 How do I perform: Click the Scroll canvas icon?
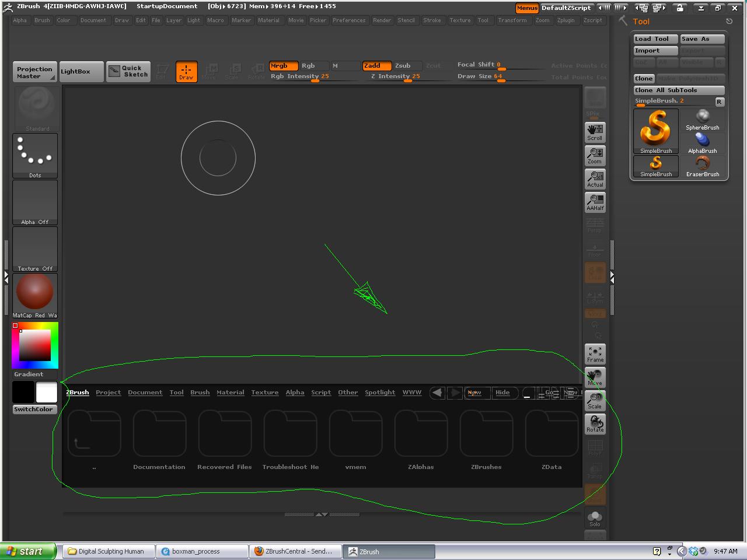coord(595,132)
